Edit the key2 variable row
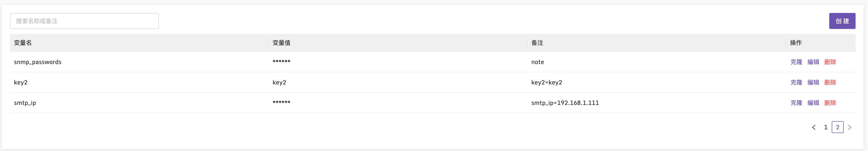868x151 pixels. tap(813, 82)
